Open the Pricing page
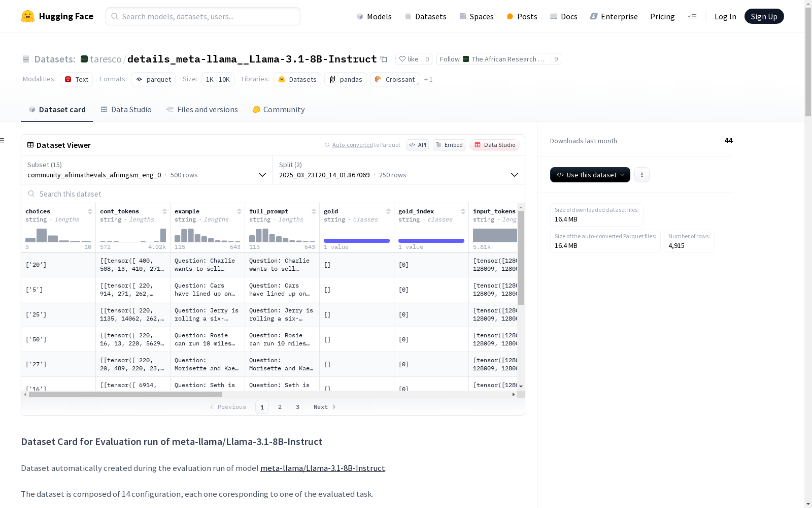Screen dimensions: 812x508 pyautogui.click(x=662, y=16)
